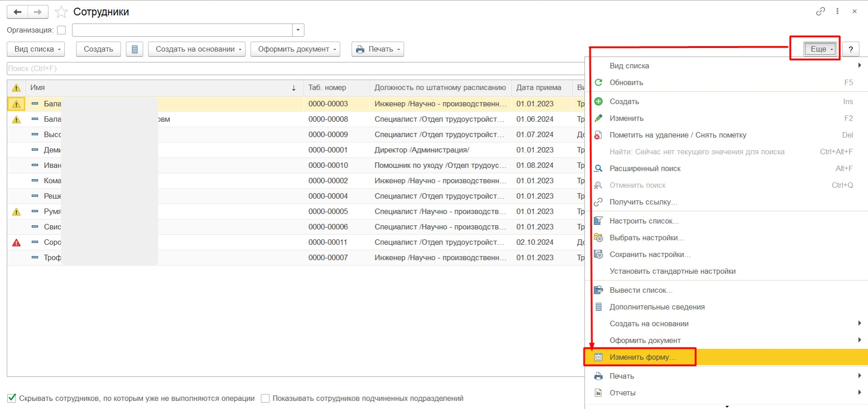Select Получить ссылку menu entry
The width and height of the screenshot is (868, 409).
click(727, 202)
